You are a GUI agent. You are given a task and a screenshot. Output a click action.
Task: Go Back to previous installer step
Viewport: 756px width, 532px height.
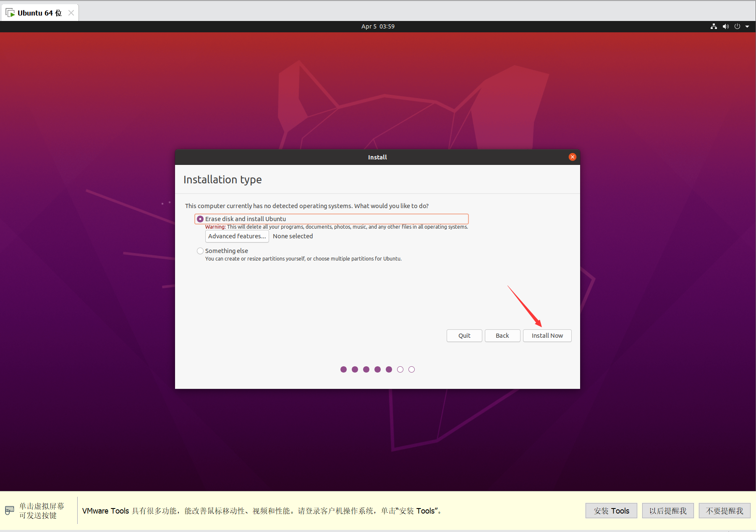click(x=502, y=336)
